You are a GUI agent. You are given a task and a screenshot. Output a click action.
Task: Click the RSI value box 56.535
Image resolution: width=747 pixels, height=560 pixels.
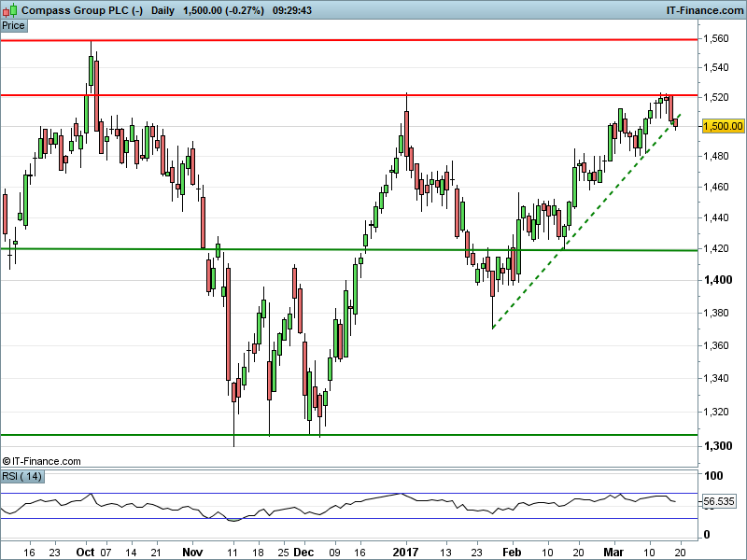[719, 501]
